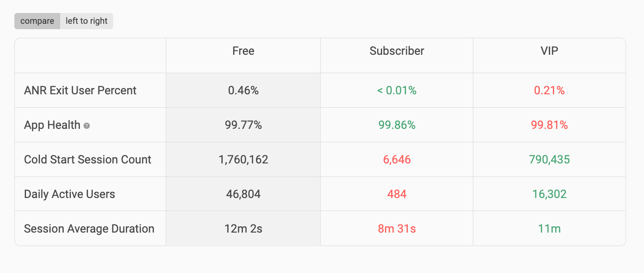Select the compare toggle option

pos(37,21)
